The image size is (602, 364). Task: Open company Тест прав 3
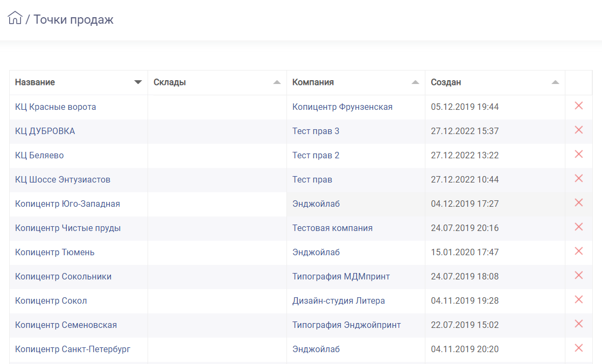(316, 131)
